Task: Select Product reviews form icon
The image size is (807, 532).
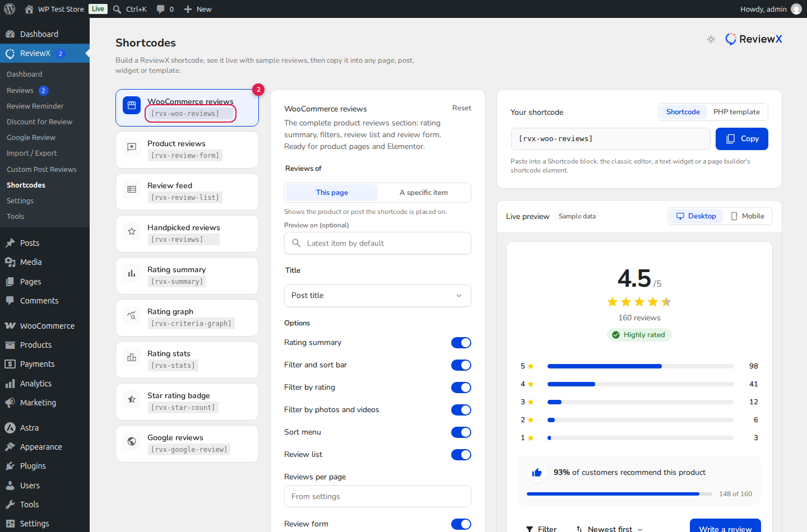Action: pos(132,147)
